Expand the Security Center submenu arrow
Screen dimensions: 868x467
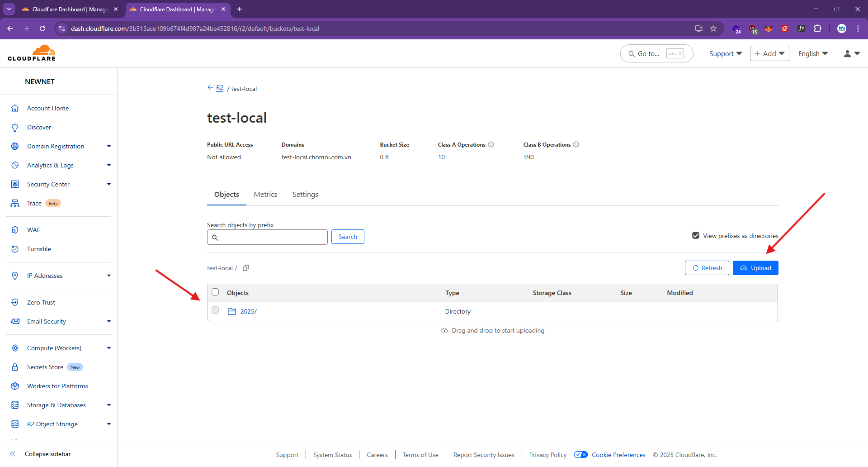point(109,184)
